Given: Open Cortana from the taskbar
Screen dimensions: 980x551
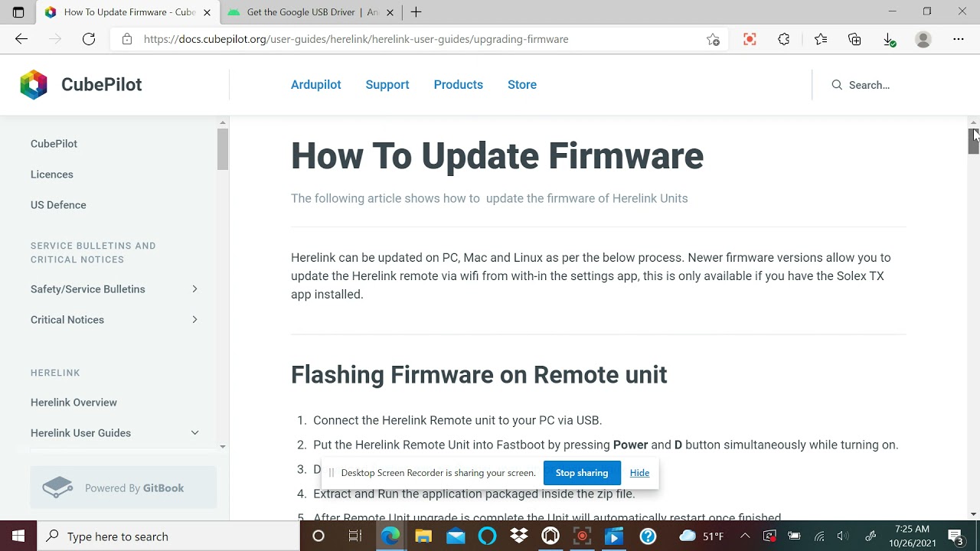Looking at the screenshot, I should [318, 536].
